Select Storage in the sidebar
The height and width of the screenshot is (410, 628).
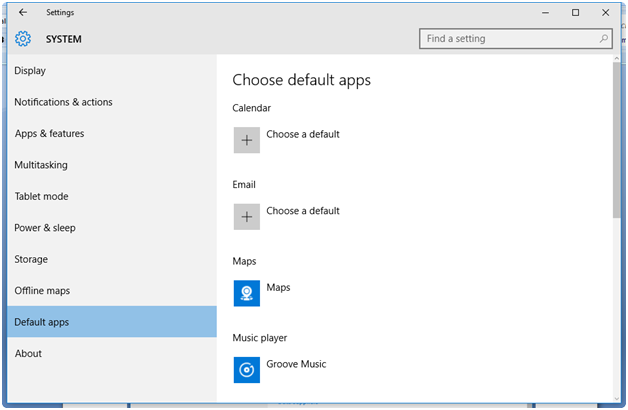pyautogui.click(x=31, y=259)
